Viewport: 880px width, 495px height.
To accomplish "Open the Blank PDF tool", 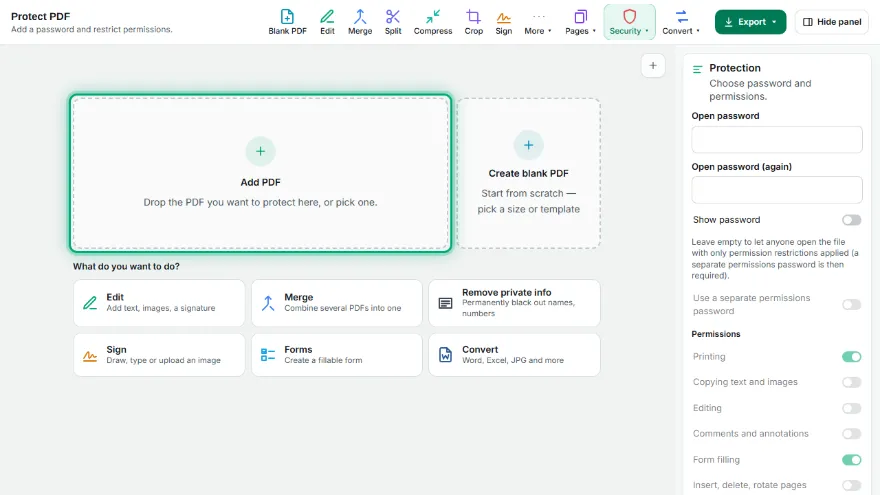I will coord(287,22).
